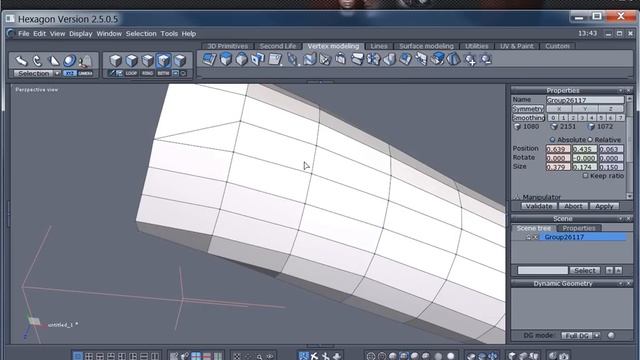The image size is (640, 360).
Task: Set Smoothing level to 7
Action: (x=620, y=118)
